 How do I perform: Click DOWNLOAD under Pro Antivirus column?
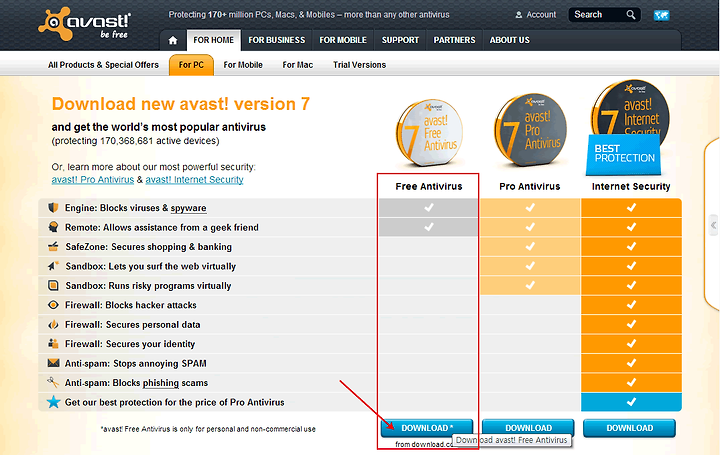pos(529,428)
